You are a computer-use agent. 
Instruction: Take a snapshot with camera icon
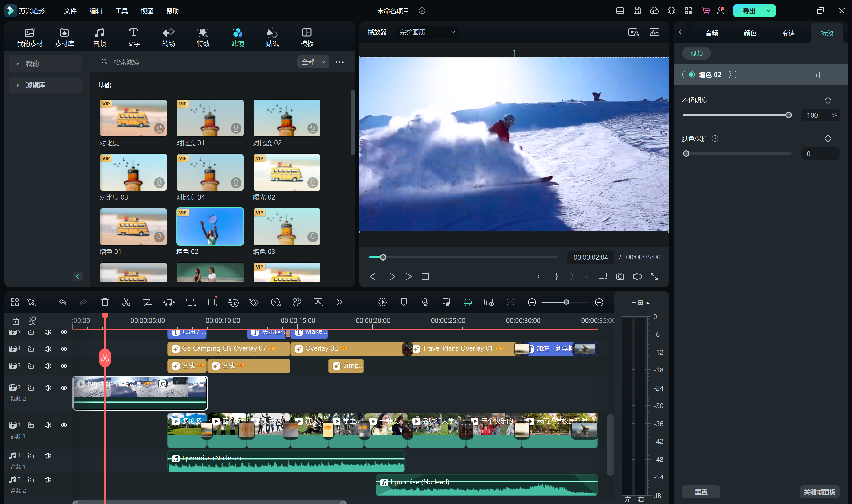pyautogui.click(x=620, y=277)
